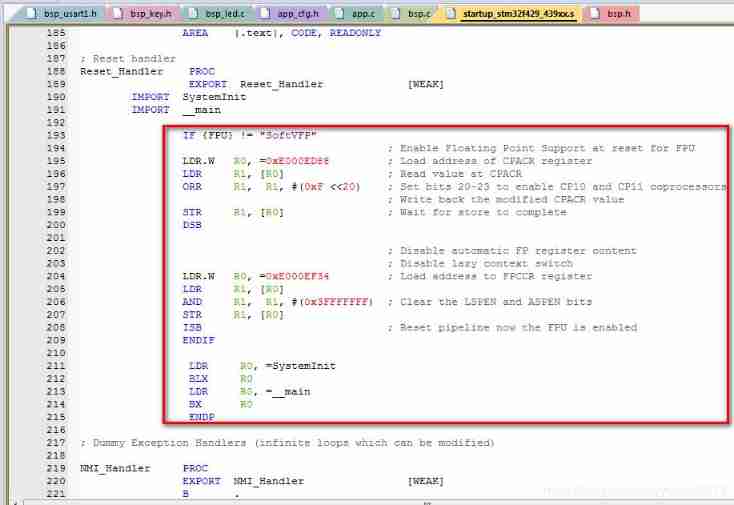734x505 pixels.
Task: Place cursor on the DSB instruction
Action: pos(192,225)
